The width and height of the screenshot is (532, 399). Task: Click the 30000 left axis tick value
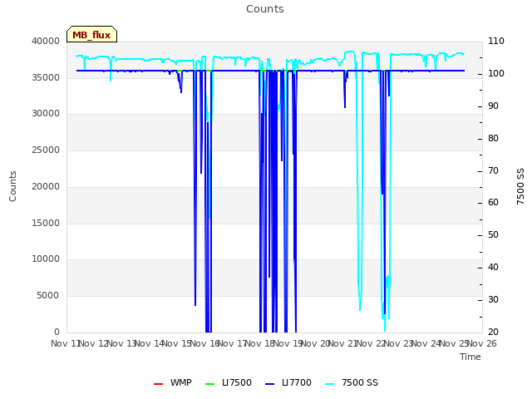[x=46, y=113]
